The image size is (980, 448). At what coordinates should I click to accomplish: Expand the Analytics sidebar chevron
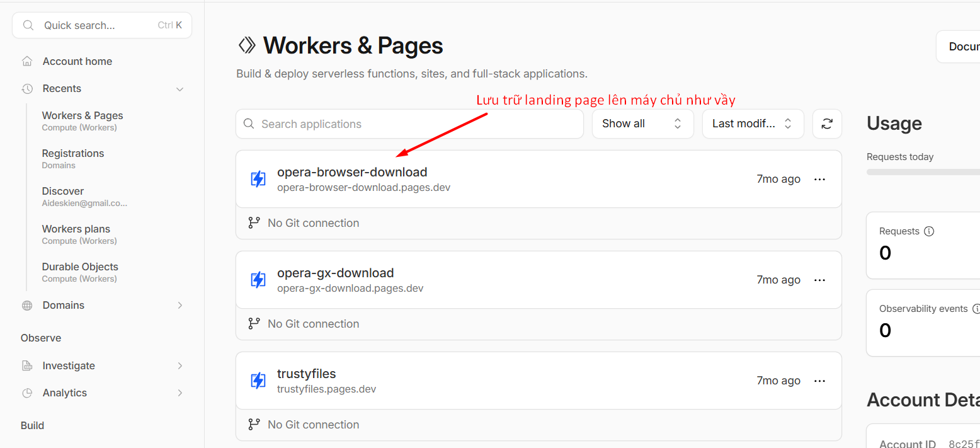tap(180, 393)
